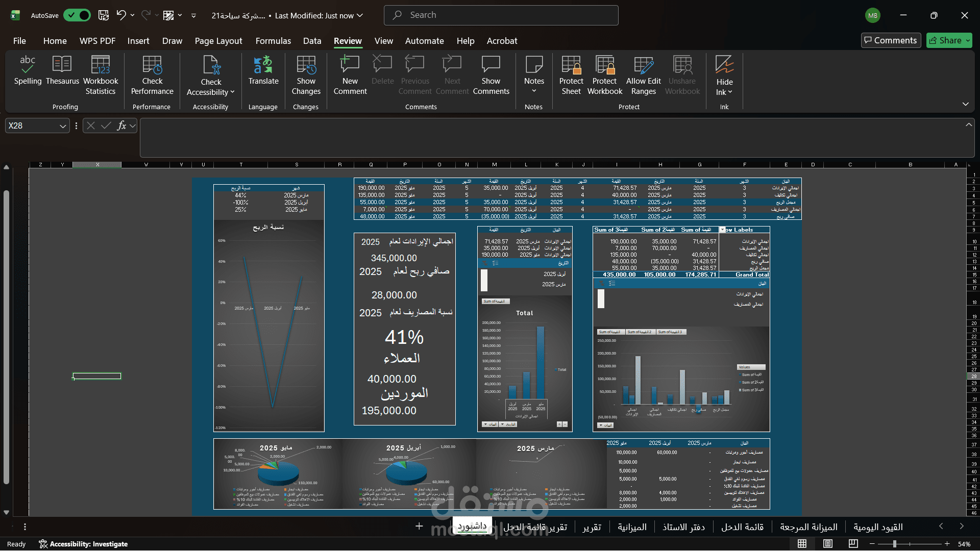Open the Page Layout tab

[218, 41]
